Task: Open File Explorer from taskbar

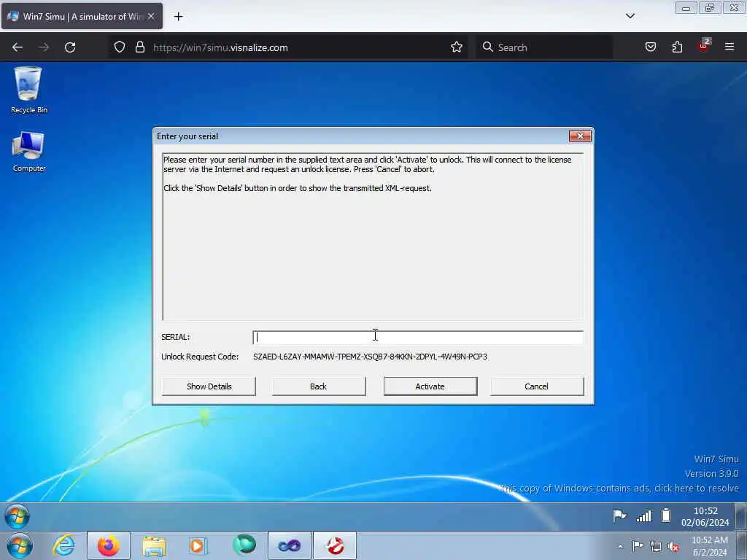Action: 154,545
